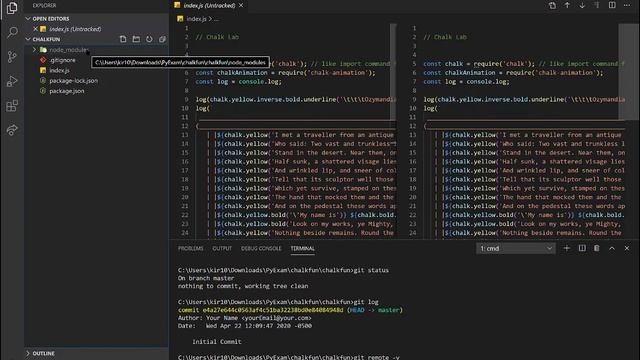640x360 pixels.
Task: Select the TERMINAL tab
Action: [302, 248]
